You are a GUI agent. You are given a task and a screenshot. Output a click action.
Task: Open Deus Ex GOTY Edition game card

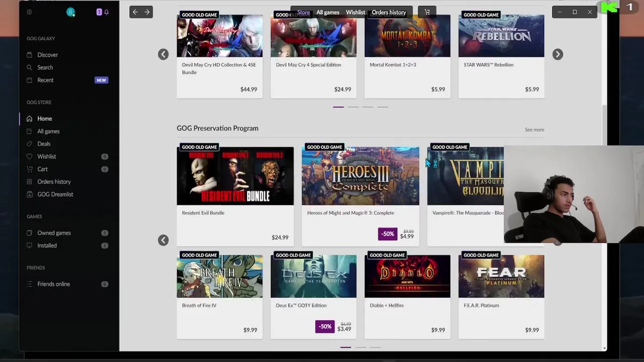point(313,296)
